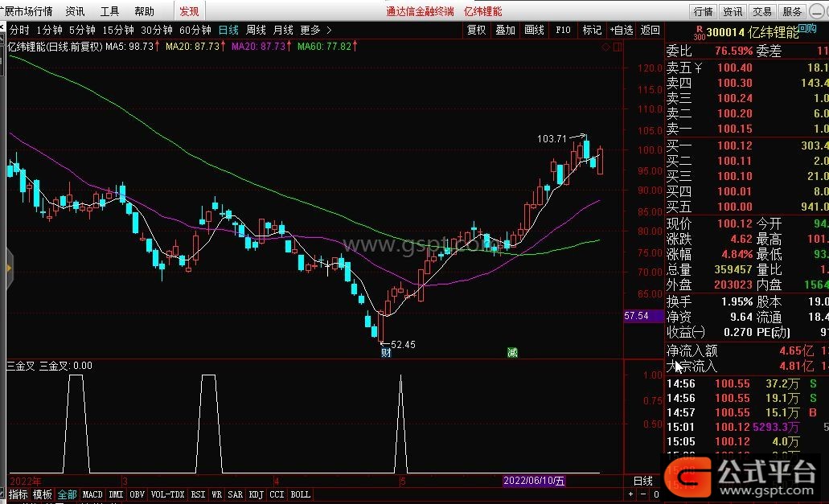This screenshot has height=504, width=829.
Task: Switch indicator to BOLL
Action: click(x=300, y=494)
